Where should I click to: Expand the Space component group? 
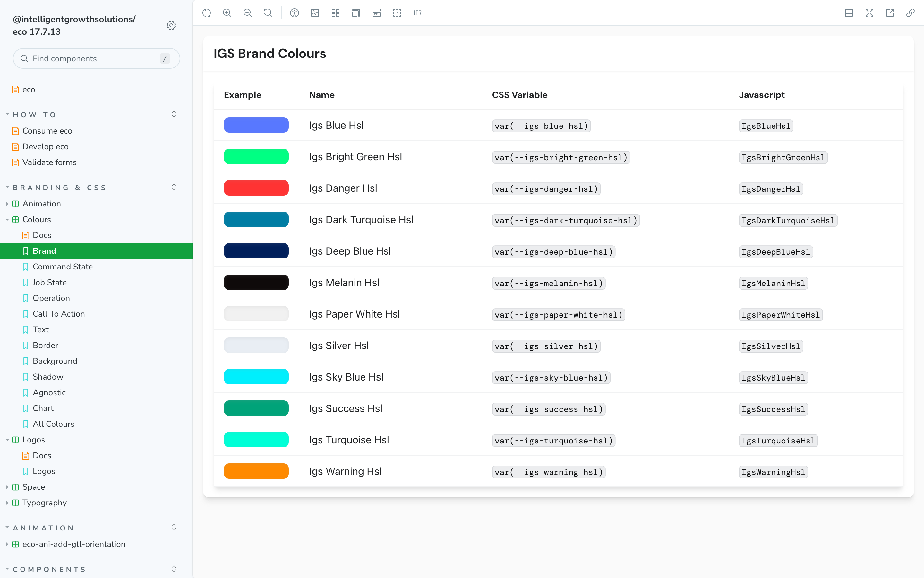click(34, 486)
